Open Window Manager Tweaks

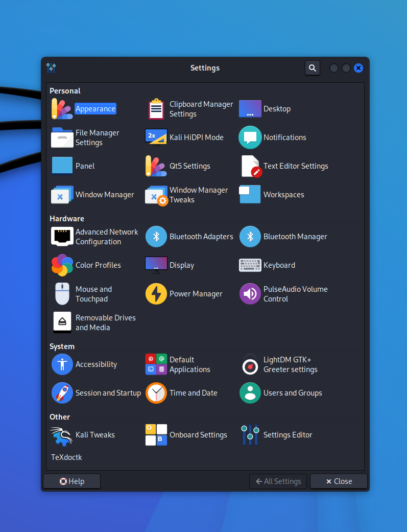156,195
